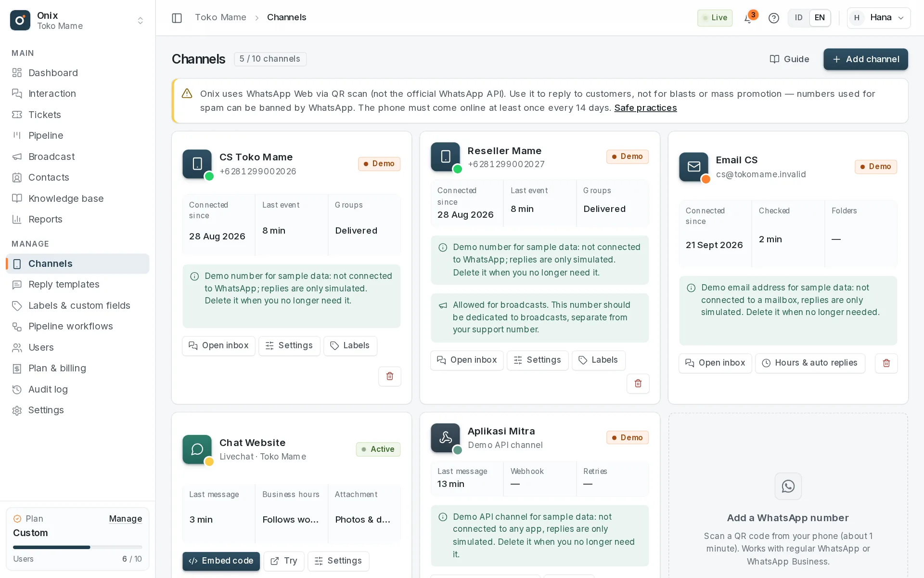Open Tickets in the sidebar
Screen dimensions: 924x578
coord(77,115)
